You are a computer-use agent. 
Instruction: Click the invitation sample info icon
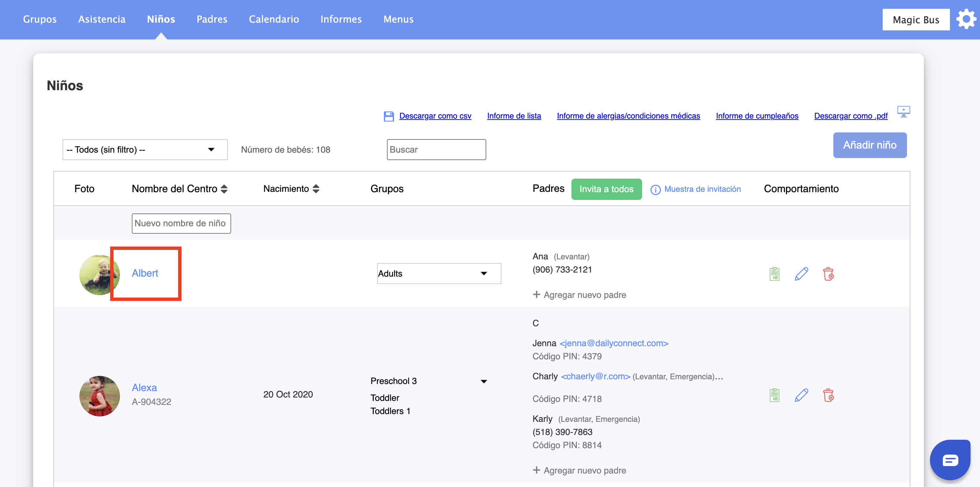(655, 189)
